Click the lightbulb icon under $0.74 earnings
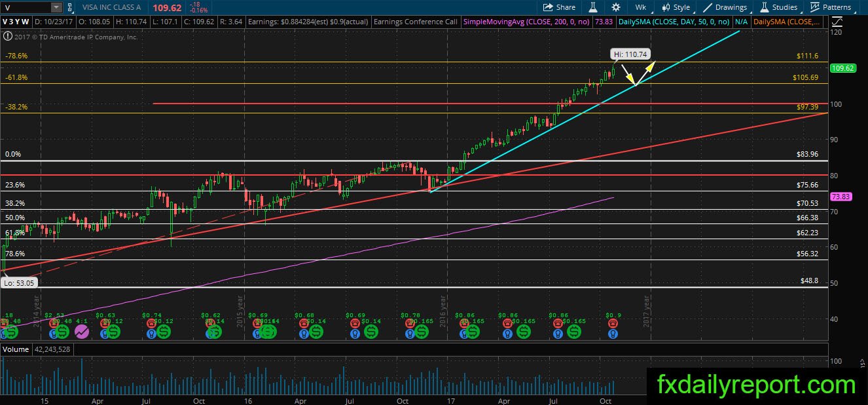 151,334
